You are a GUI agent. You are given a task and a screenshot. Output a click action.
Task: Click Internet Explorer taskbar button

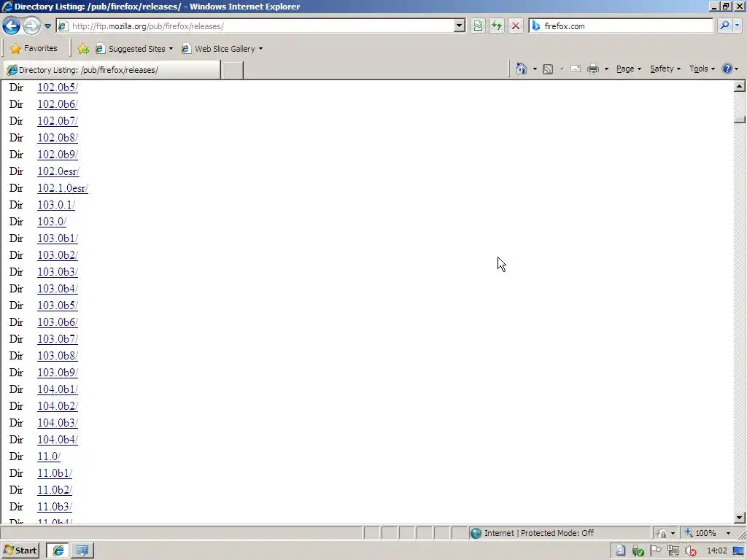pyautogui.click(x=58, y=551)
